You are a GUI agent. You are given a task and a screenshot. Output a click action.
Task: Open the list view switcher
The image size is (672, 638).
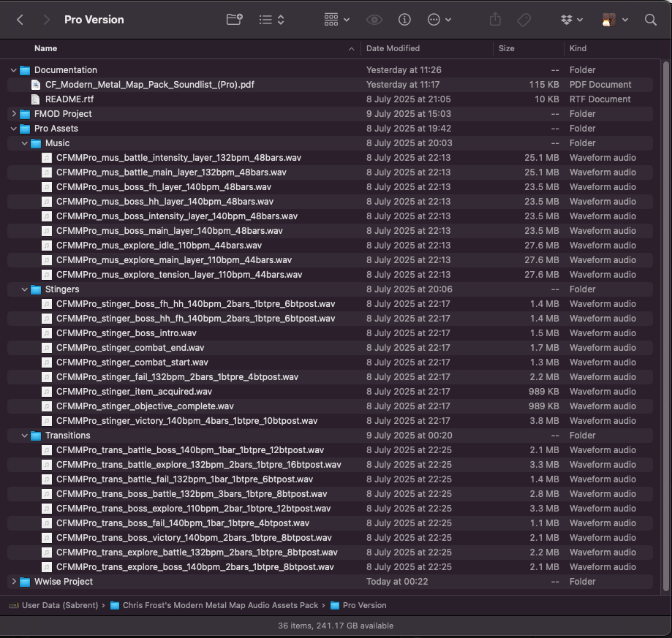click(x=271, y=20)
